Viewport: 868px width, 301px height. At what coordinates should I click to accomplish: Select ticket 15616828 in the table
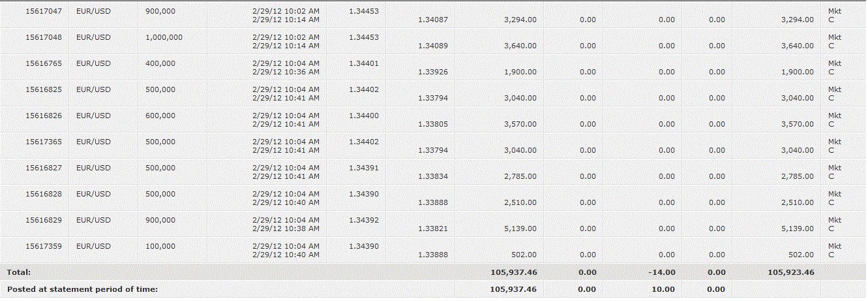pyautogui.click(x=43, y=195)
